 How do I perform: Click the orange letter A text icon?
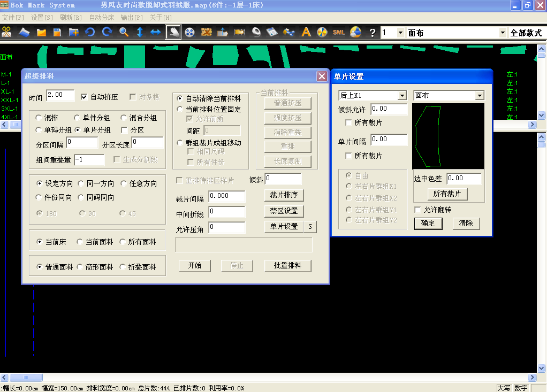(x=306, y=32)
